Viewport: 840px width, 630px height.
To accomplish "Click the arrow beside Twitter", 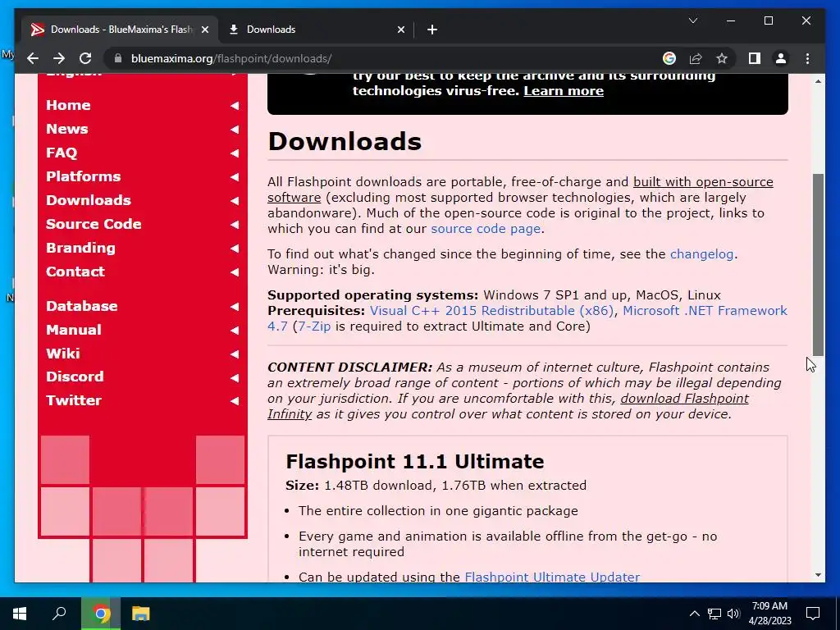I will (235, 400).
